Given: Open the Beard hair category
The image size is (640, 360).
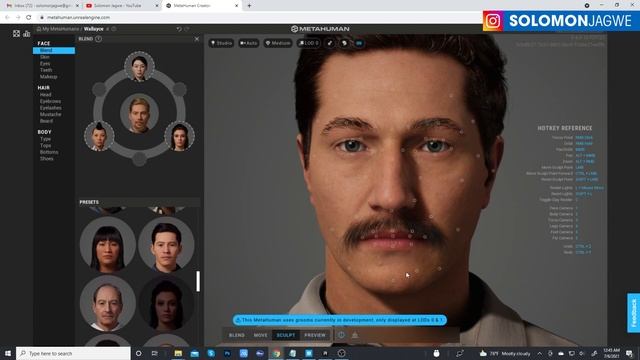Looking at the screenshot, I should coord(46,121).
